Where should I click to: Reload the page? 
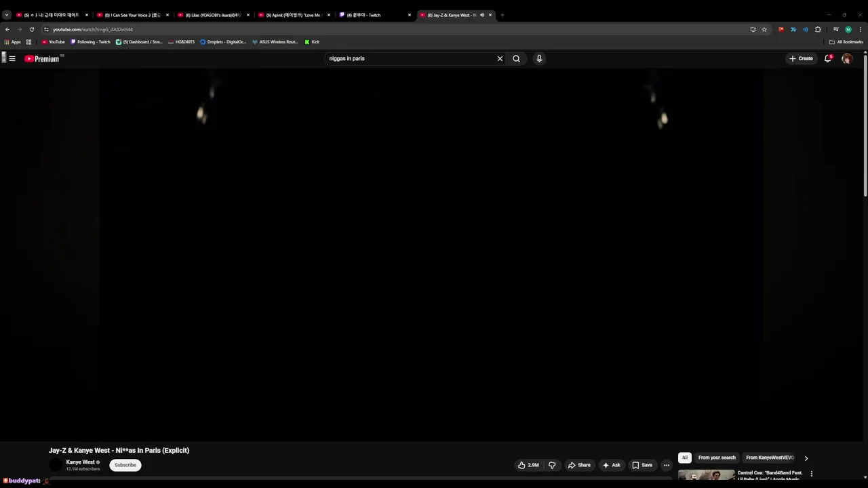[x=32, y=29]
